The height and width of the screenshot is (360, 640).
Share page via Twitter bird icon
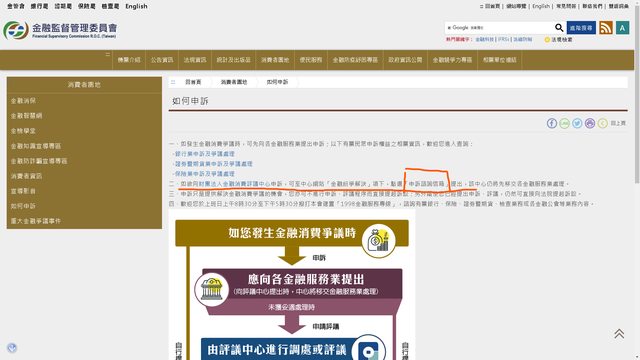pos(577,123)
